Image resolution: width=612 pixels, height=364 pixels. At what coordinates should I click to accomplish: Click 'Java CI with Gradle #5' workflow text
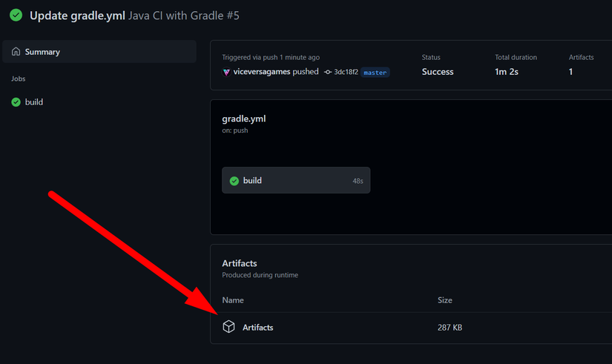click(x=184, y=16)
